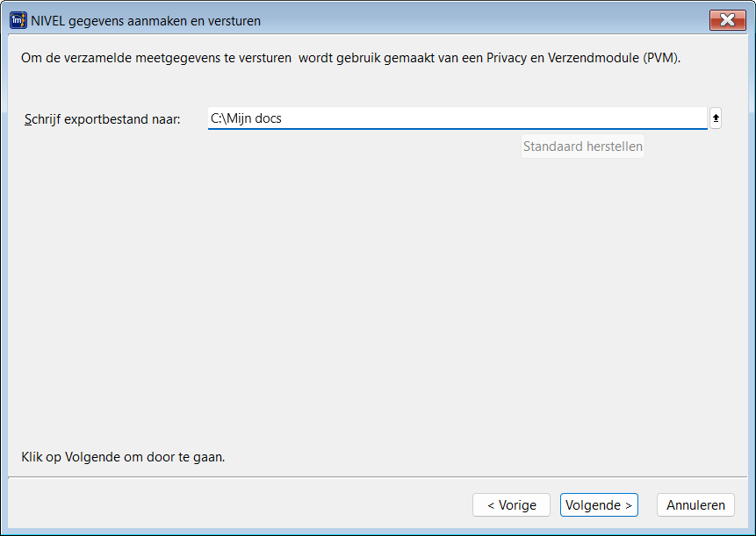Click the "Schrijf exportbestand naar:" label
Image resolution: width=756 pixels, height=536 pixels.
tap(103, 119)
